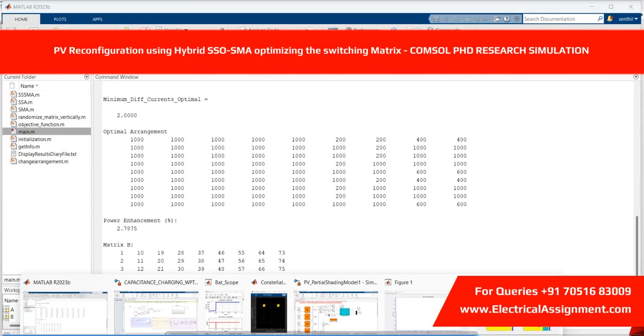Select SMA.m in Current Folder
This screenshot has width=644, height=336.
[x=26, y=110]
